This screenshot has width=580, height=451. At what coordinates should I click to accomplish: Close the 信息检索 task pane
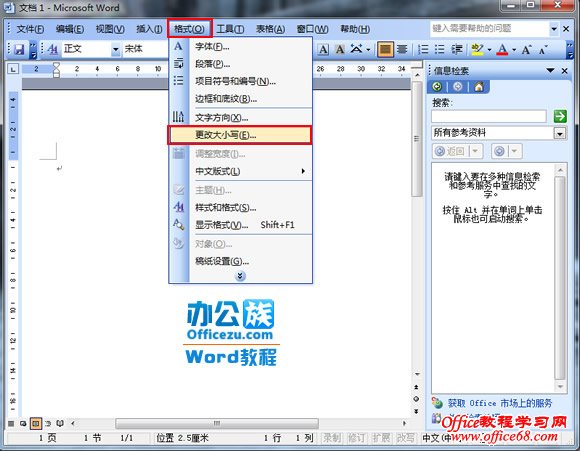(564, 70)
